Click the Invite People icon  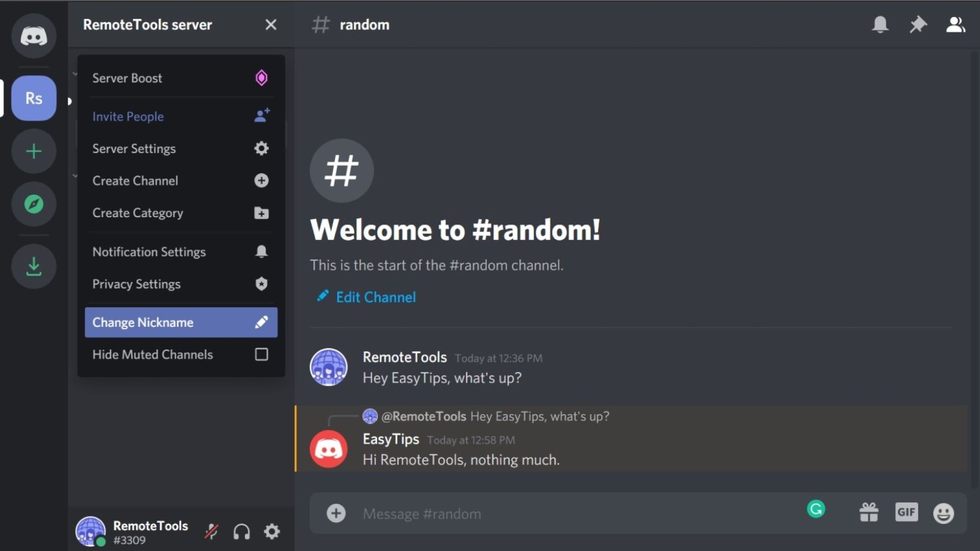[x=261, y=116]
